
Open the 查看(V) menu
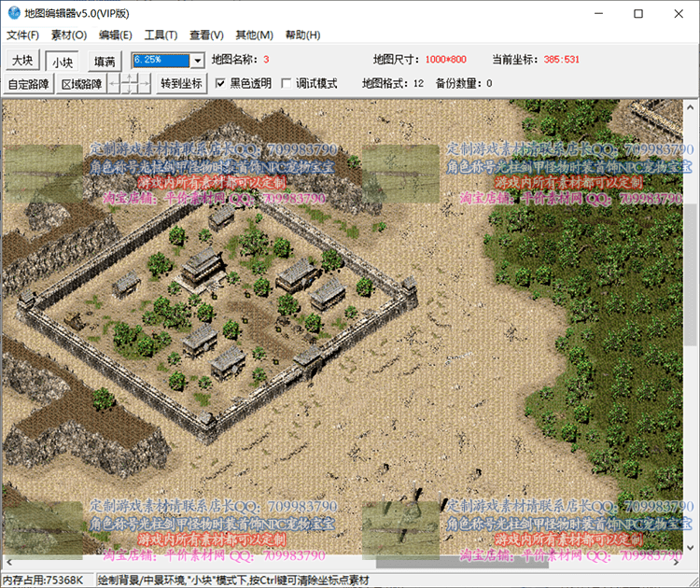click(x=206, y=35)
